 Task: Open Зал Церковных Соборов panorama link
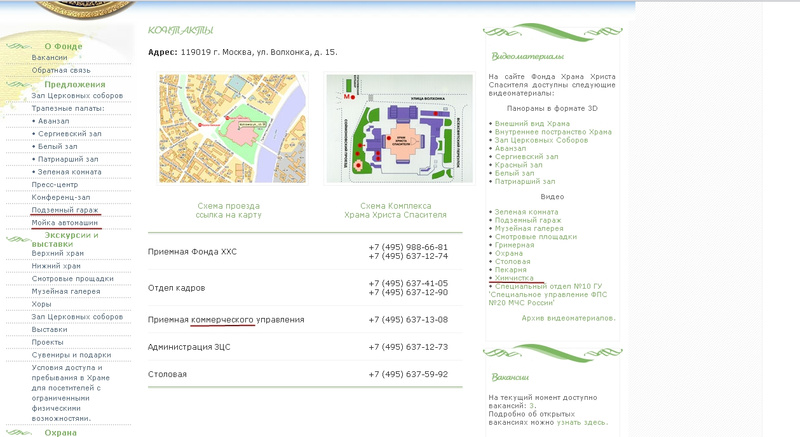click(541, 140)
